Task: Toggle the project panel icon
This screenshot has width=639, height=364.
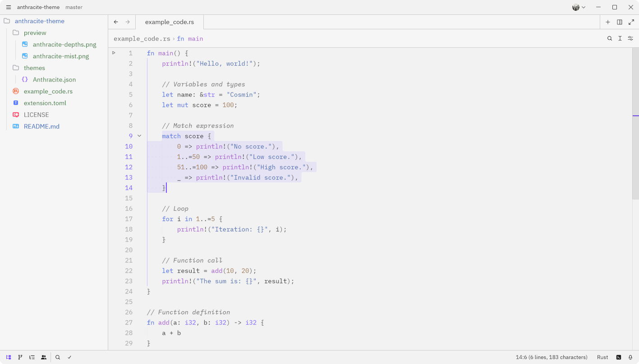Action: pos(9,357)
